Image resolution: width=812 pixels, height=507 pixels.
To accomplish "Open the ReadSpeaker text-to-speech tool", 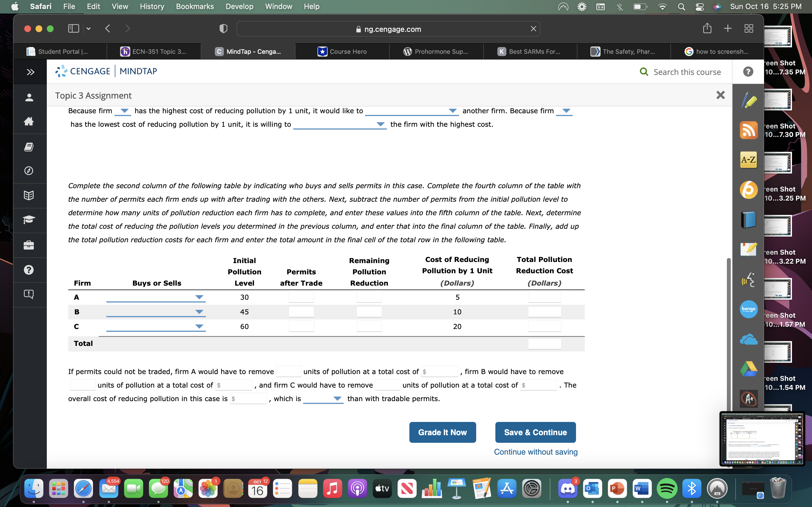I will [x=749, y=279].
